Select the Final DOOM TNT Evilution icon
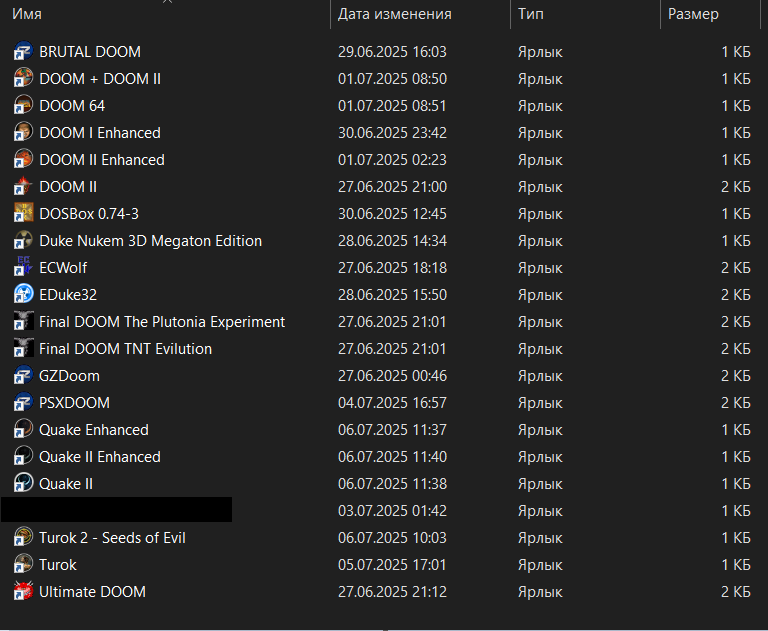Image resolution: width=768 pixels, height=631 pixels. point(23,348)
